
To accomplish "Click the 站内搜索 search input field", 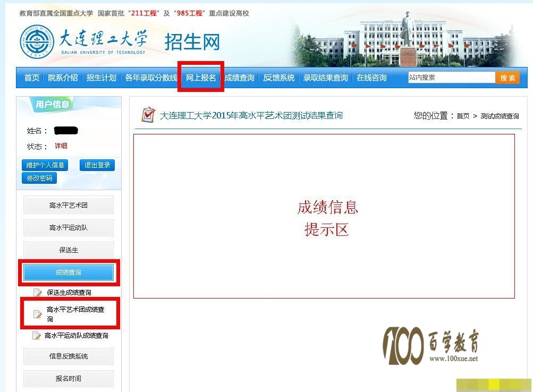I will point(451,78).
